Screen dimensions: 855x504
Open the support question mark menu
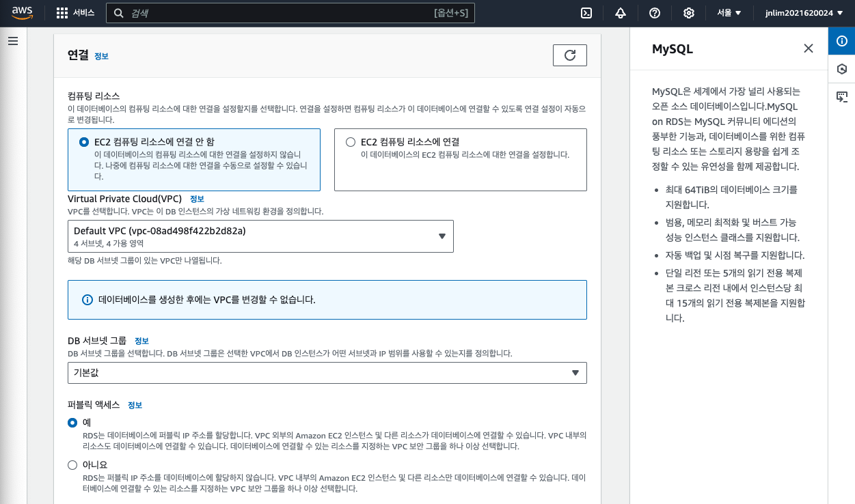(x=655, y=13)
